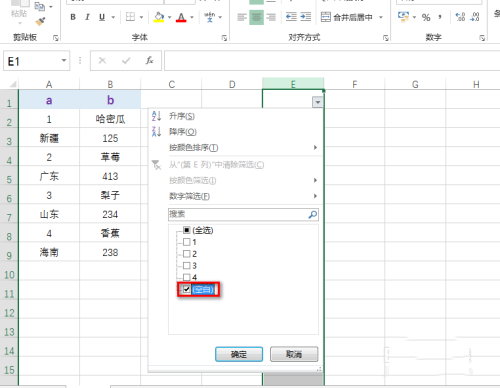Image resolution: width=500 pixels, height=388 pixels.
Task: Click the 取消 cancel button
Action: pos(294,354)
